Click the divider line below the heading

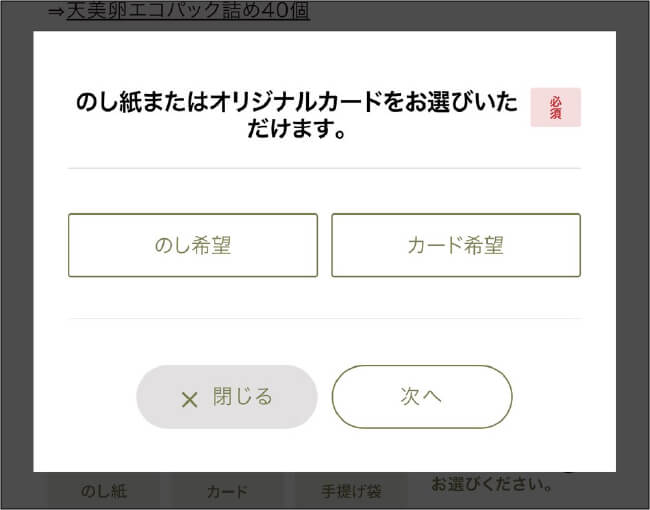[324, 168]
